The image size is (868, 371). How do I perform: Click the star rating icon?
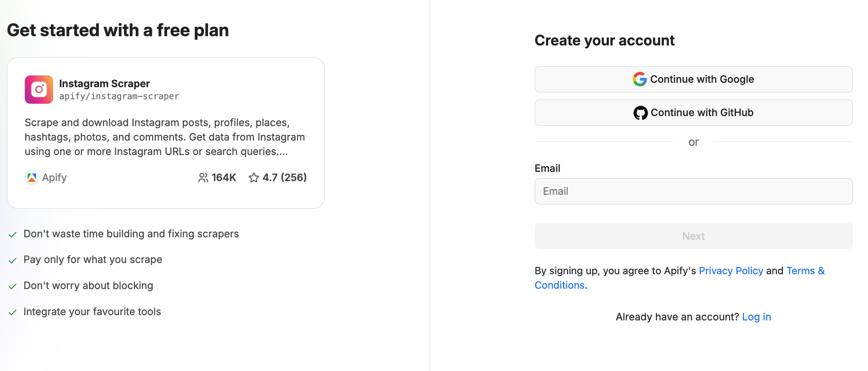tap(253, 177)
